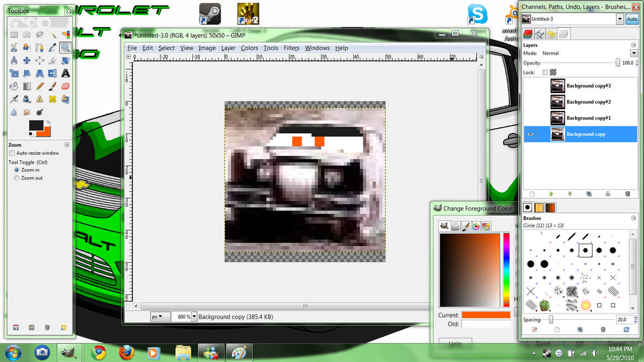Select the Heal tool

pyautogui.click(x=52, y=99)
